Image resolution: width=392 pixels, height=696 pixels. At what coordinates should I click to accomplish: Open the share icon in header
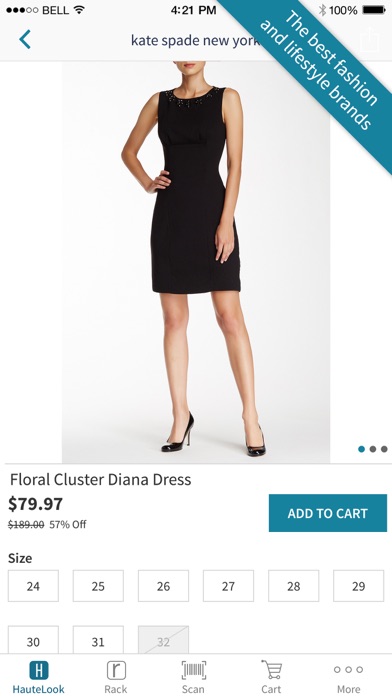(x=370, y=41)
